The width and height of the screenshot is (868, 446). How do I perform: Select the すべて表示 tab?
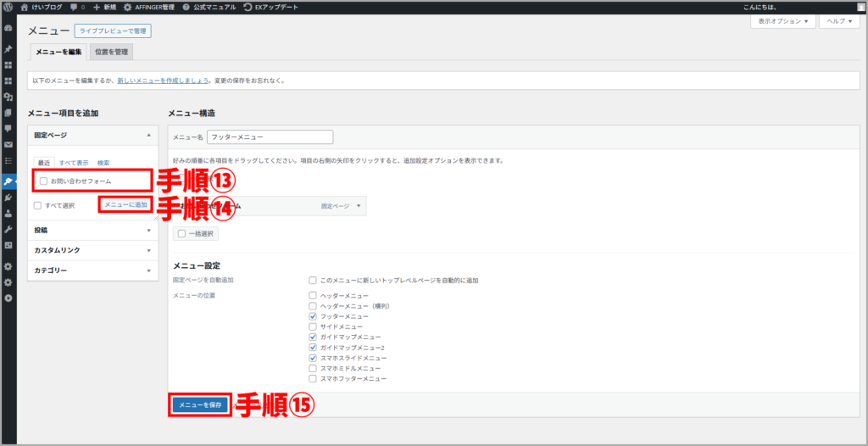point(74,163)
